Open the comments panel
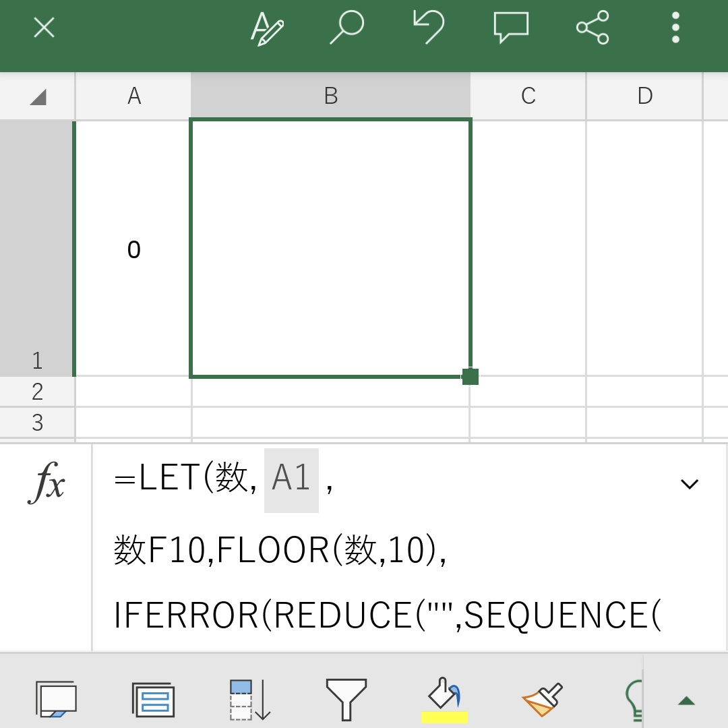 511,28
